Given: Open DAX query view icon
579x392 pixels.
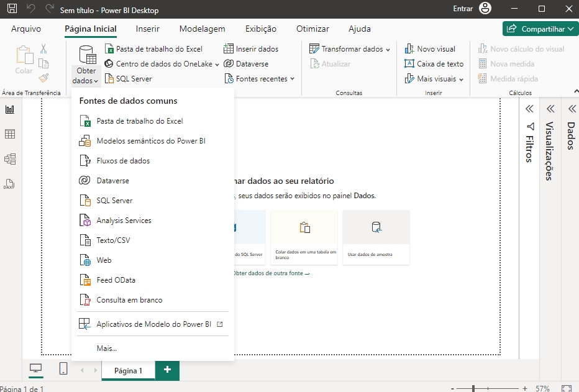Looking at the screenshot, I should pos(10,185).
